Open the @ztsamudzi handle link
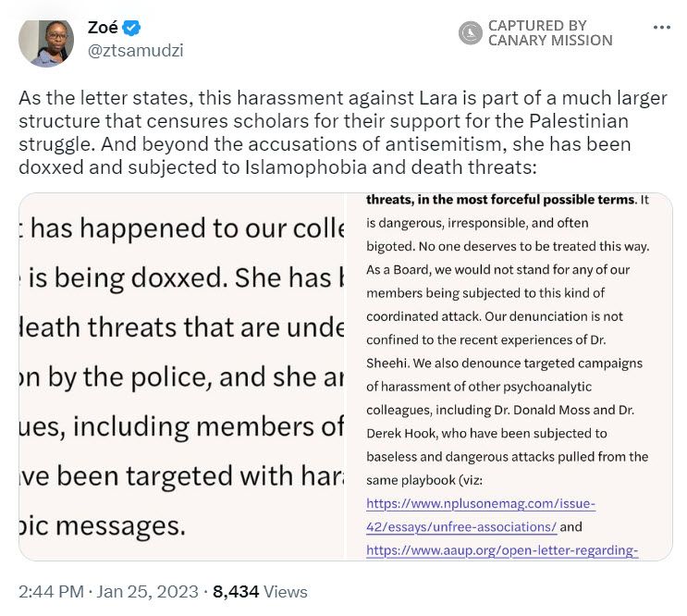The height and width of the screenshot is (616, 687). 135,51
